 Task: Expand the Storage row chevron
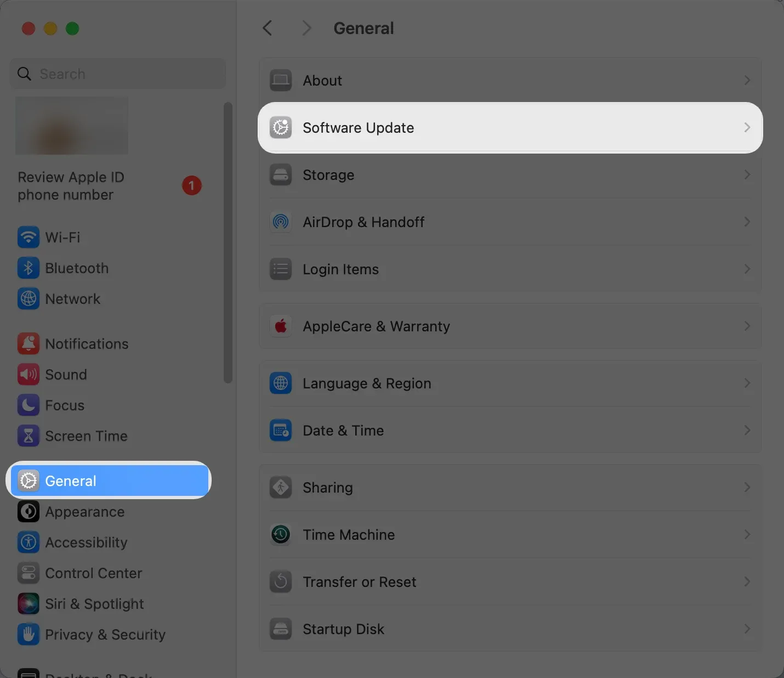tap(747, 175)
